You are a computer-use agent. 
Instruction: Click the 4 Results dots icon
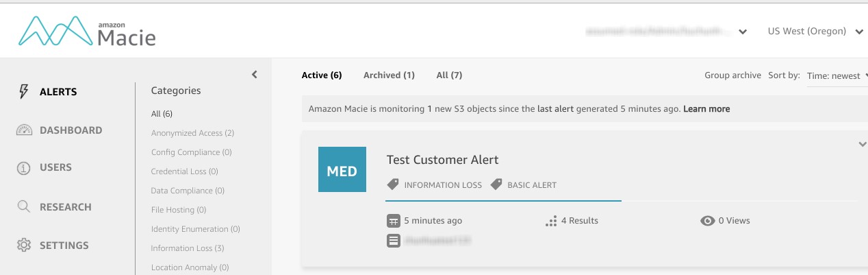(550, 221)
